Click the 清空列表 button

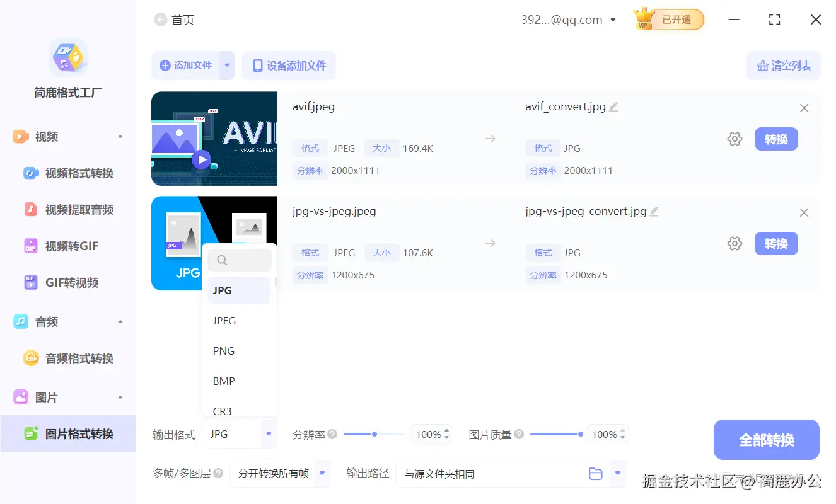click(784, 66)
